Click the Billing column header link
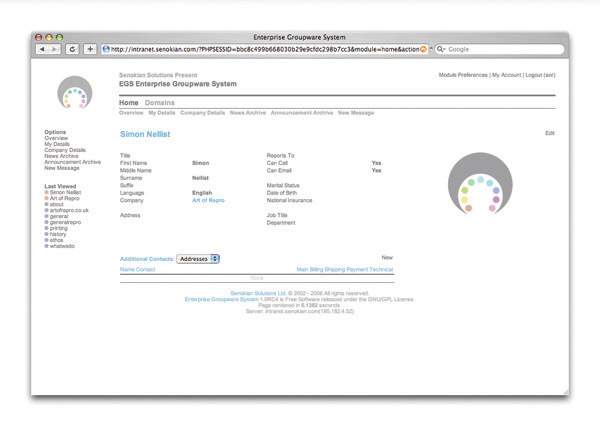 316,269
